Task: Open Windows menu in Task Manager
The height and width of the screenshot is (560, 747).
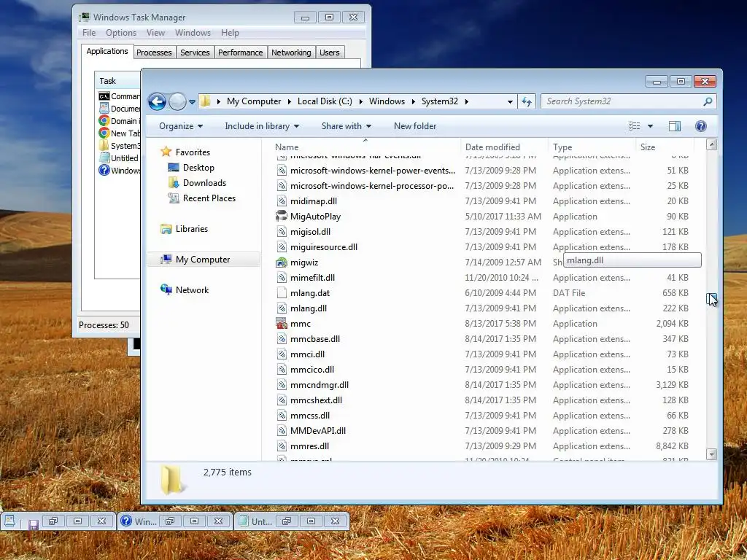Action: (193, 33)
